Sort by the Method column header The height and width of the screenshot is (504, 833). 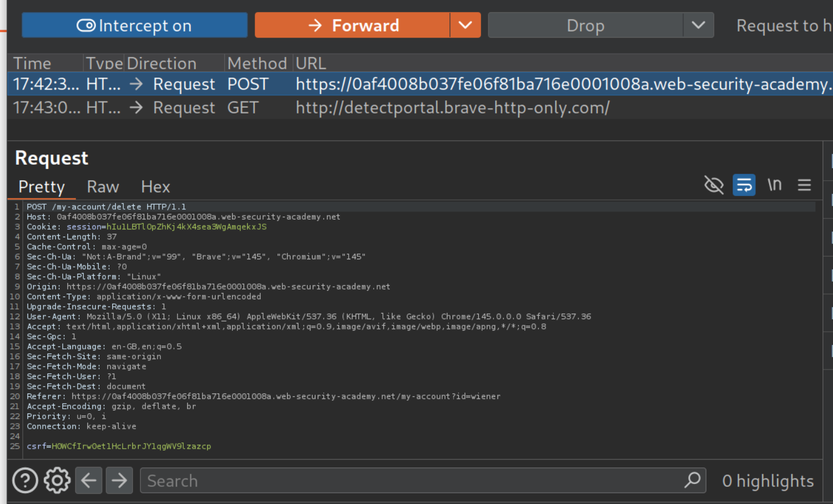tap(257, 63)
